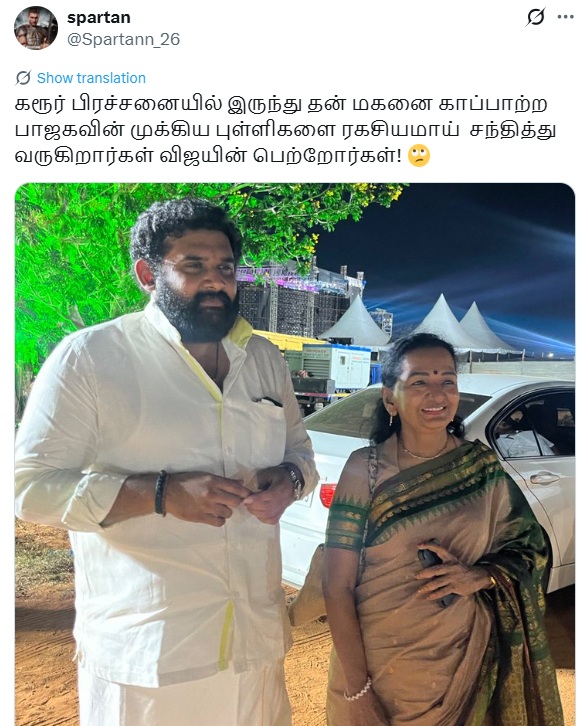The width and height of the screenshot is (584, 726).
Task: Open the display name "spartan"
Action: pos(99,18)
